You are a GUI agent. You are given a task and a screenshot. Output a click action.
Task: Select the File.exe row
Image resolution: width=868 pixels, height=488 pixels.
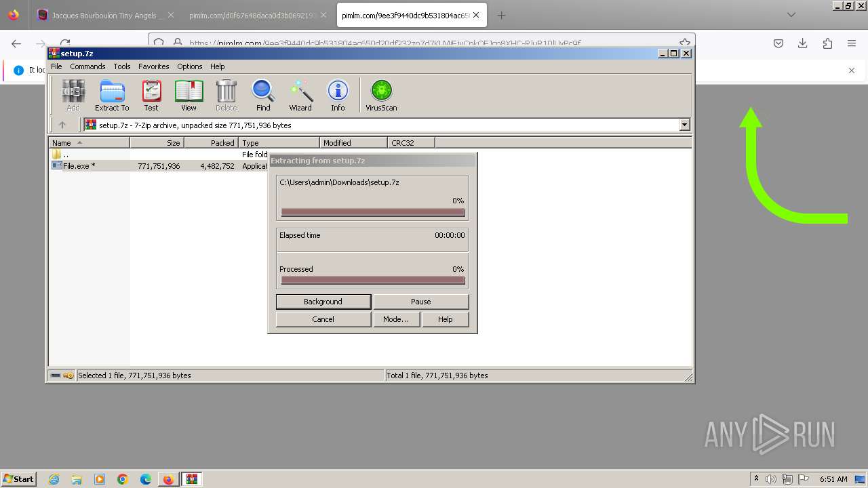pyautogui.click(x=159, y=166)
